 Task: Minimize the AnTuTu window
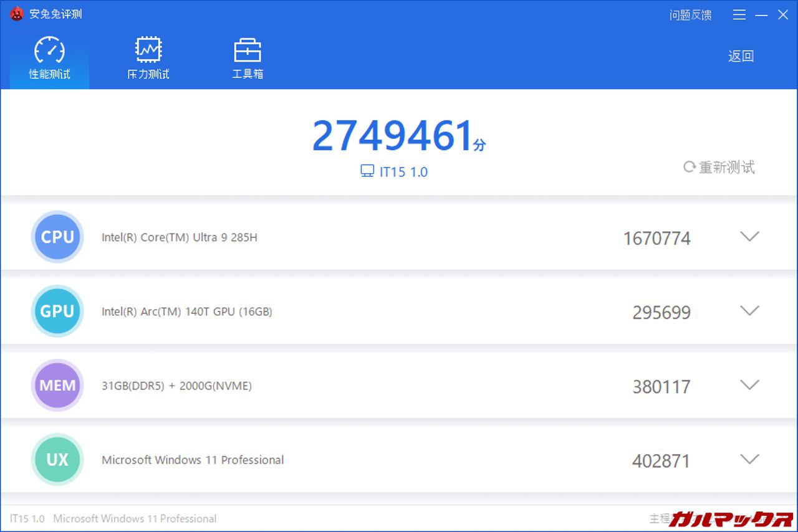[761, 15]
